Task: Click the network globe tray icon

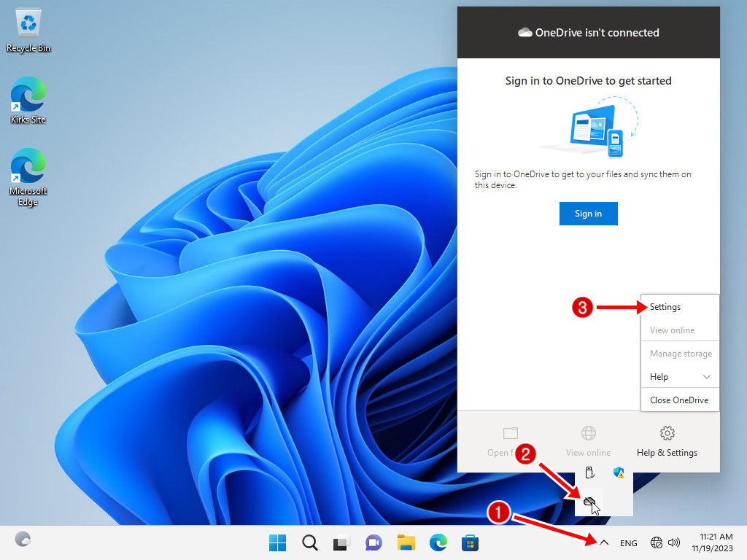Action: (656, 542)
